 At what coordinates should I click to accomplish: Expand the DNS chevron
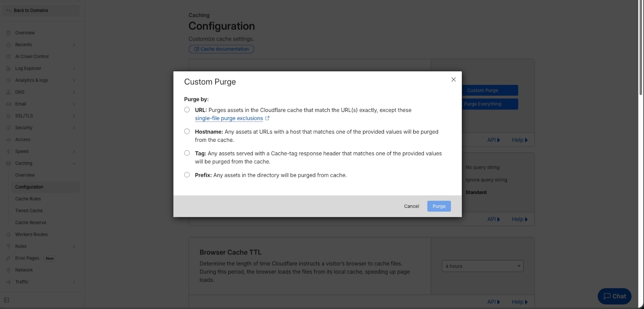coord(74,92)
